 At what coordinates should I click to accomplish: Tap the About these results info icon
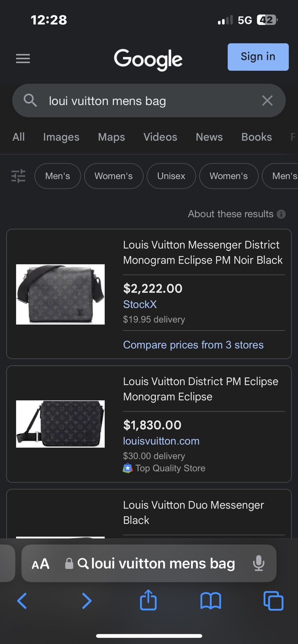coord(281,214)
